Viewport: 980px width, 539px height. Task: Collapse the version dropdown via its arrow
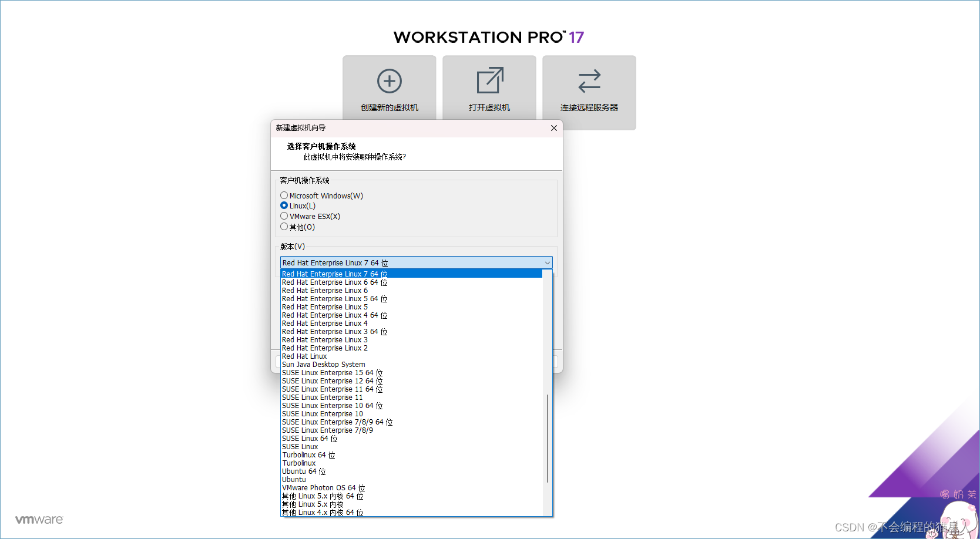(547, 263)
